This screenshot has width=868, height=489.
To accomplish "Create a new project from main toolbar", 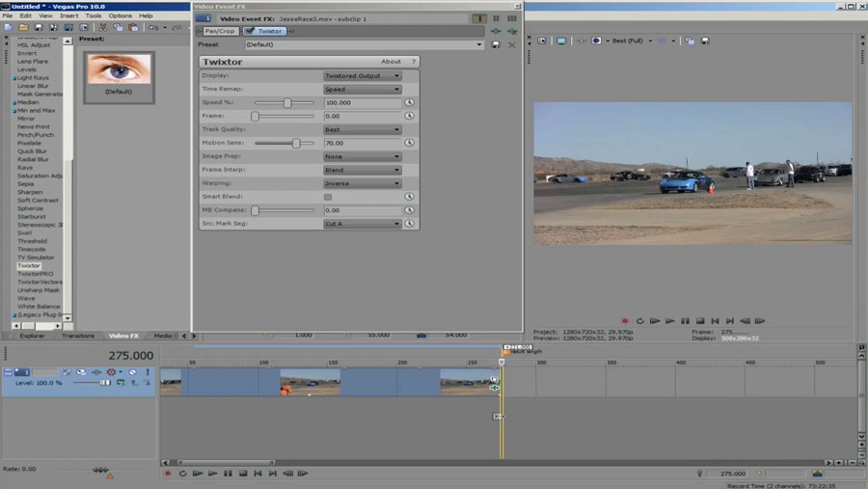I will click(9, 27).
